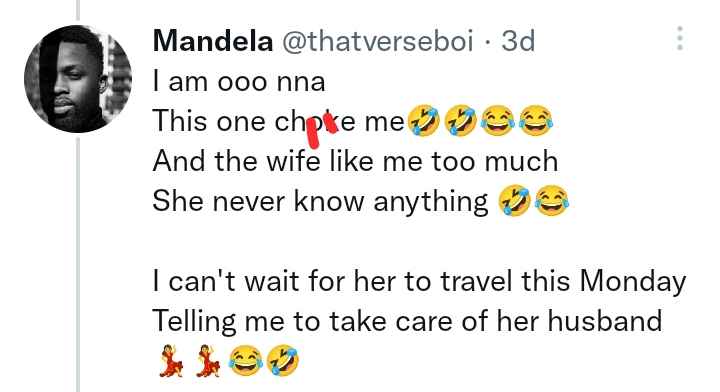The width and height of the screenshot is (720, 392).
Task: Click the words "This one choke me"
Action: (x=278, y=122)
